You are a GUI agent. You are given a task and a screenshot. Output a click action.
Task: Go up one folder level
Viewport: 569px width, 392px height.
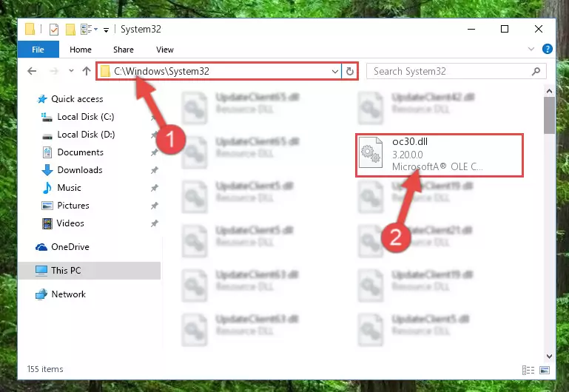[87, 71]
